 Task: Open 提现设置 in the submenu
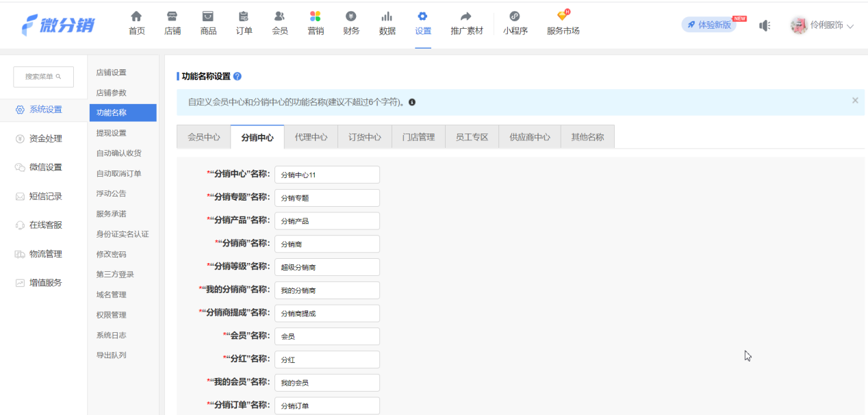[111, 133]
